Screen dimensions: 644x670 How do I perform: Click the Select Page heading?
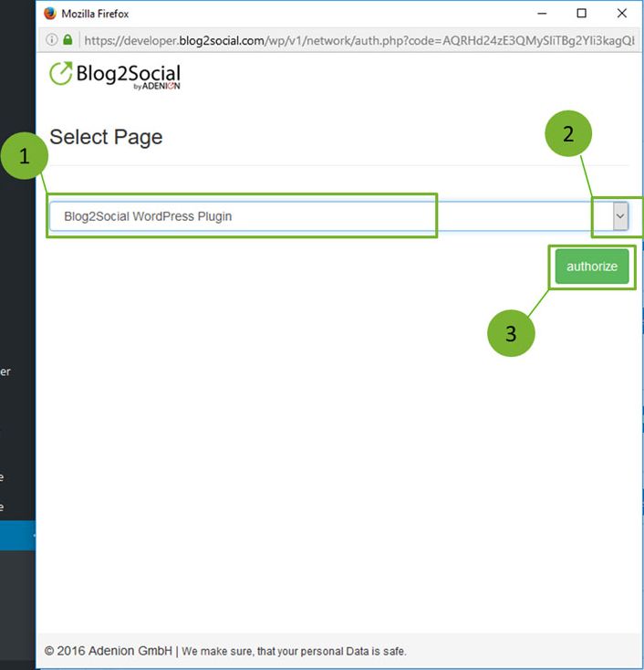click(106, 137)
